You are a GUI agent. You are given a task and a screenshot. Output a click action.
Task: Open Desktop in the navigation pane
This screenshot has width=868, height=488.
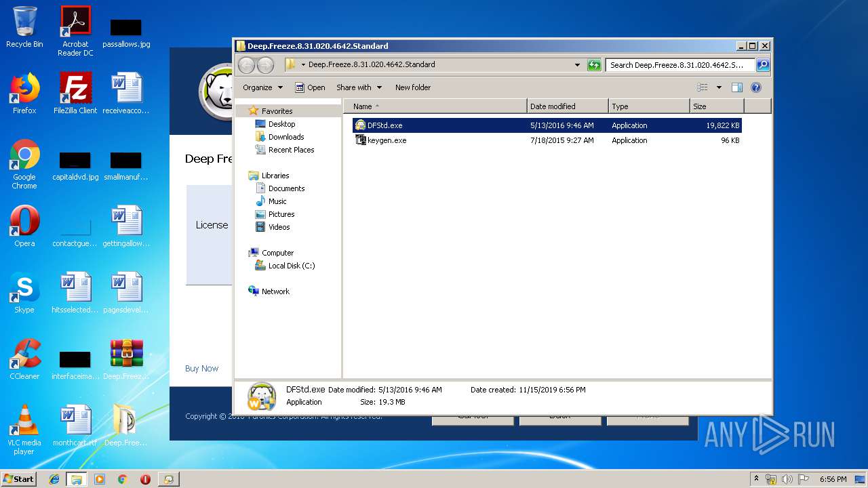281,124
